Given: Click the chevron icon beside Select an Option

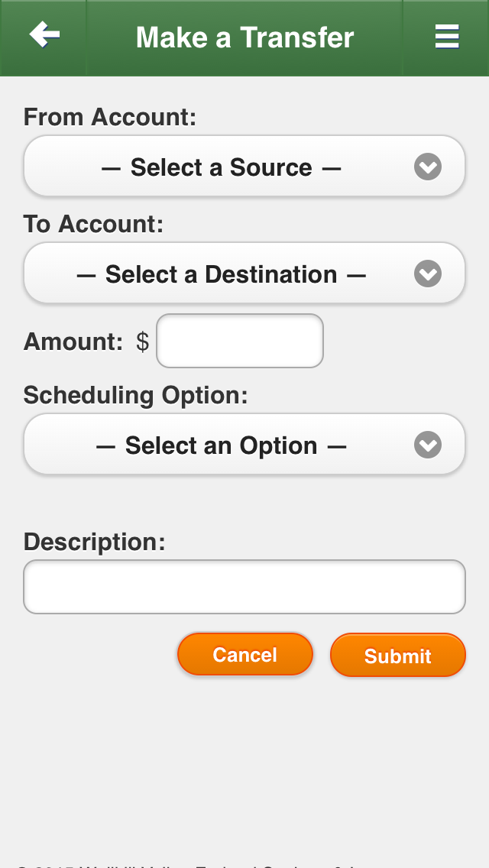Looking at the screenshot, I should click(428, 445).
